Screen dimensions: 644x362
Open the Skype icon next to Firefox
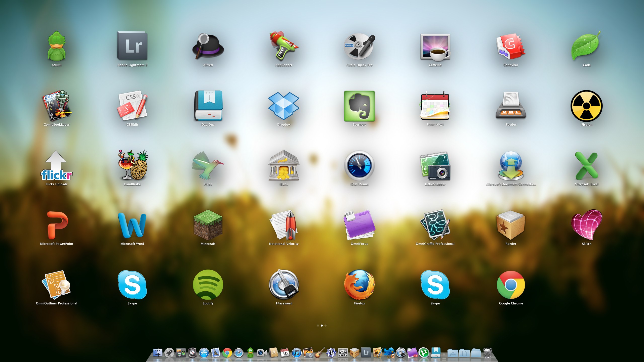click(435, 285)
